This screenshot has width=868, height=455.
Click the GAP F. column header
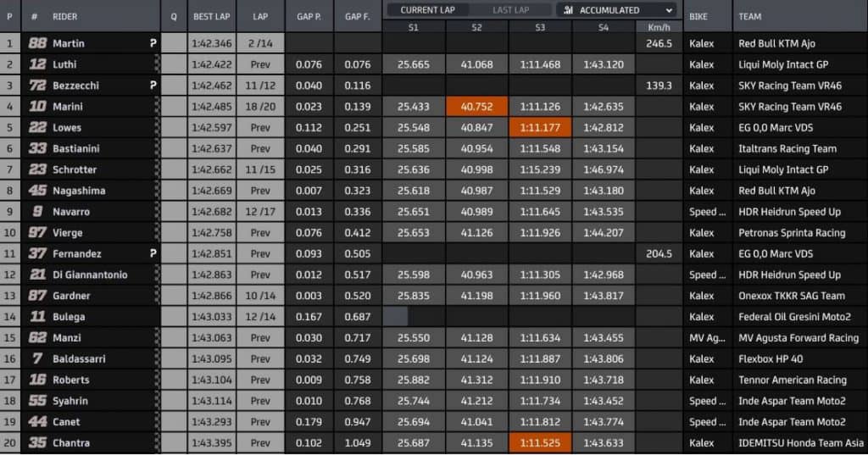358,16
